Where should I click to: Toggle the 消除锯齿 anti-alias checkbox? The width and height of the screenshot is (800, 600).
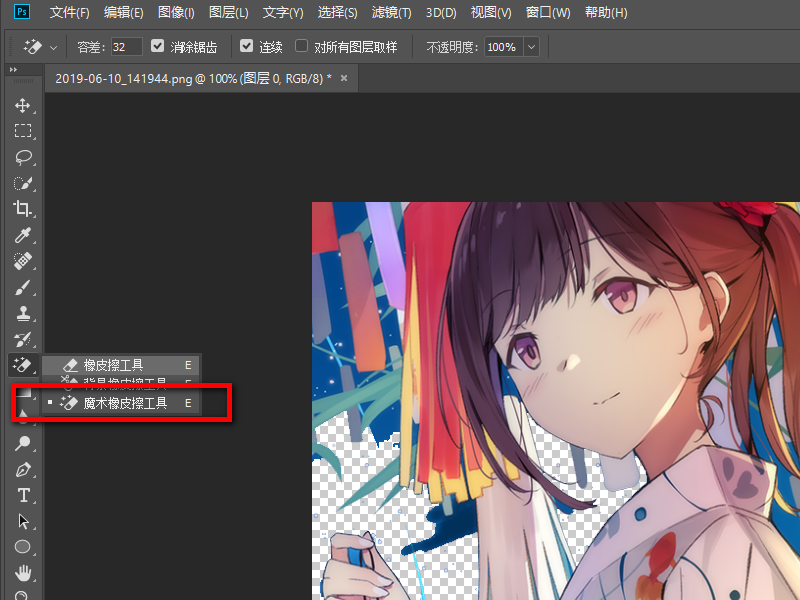[157, 46]
